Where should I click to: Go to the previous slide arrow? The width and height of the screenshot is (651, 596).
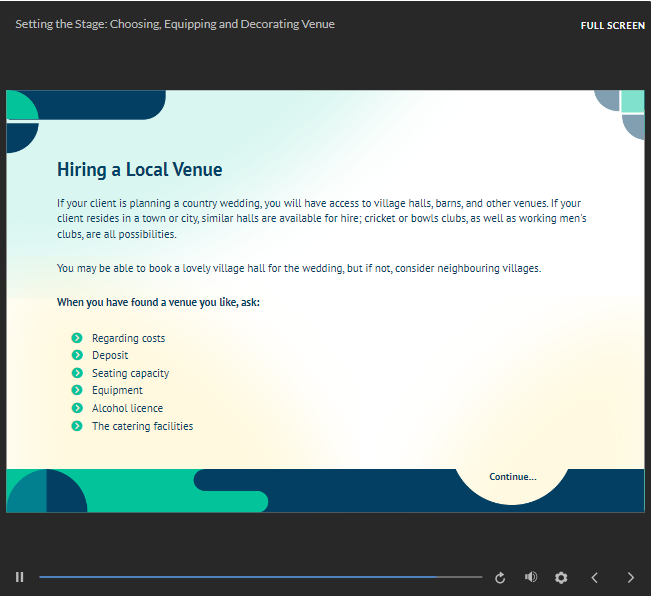pos(595,577)
